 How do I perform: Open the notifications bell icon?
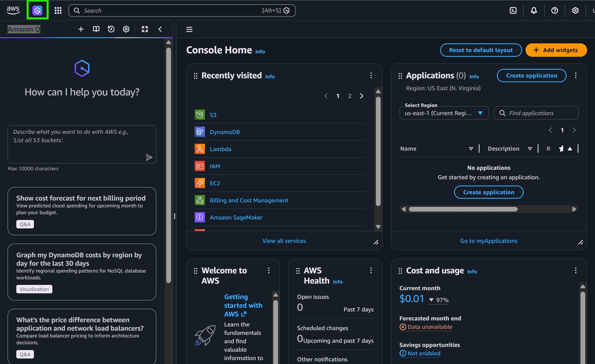tap(534, 10)
